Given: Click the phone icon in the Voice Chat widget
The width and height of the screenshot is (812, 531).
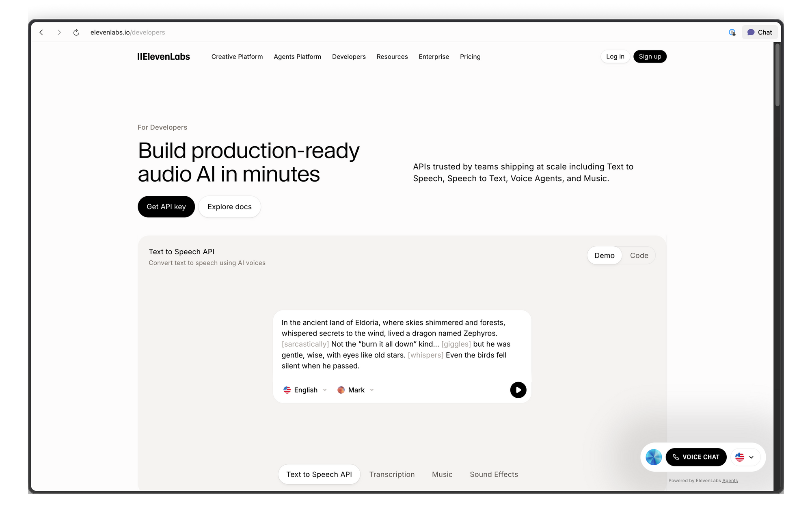Looking at the screenshot, I should click(x=675, y=457).
